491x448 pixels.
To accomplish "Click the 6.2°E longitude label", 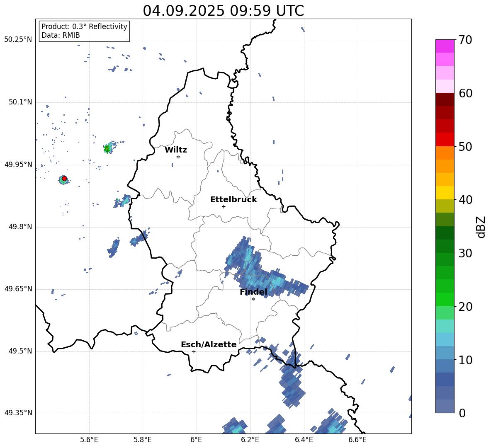I will click(x=250, y=440).
